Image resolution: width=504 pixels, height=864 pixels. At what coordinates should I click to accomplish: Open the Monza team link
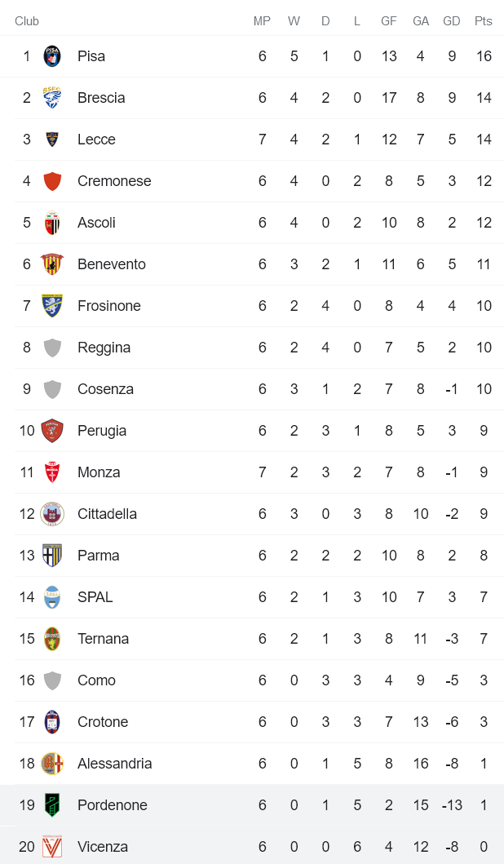(x=99, y=472)
